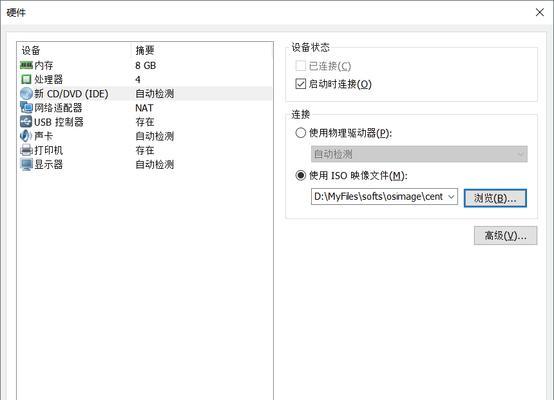Click the 摘要 column header
This screenshot has width=554, height=400.
tap(145, 50)
